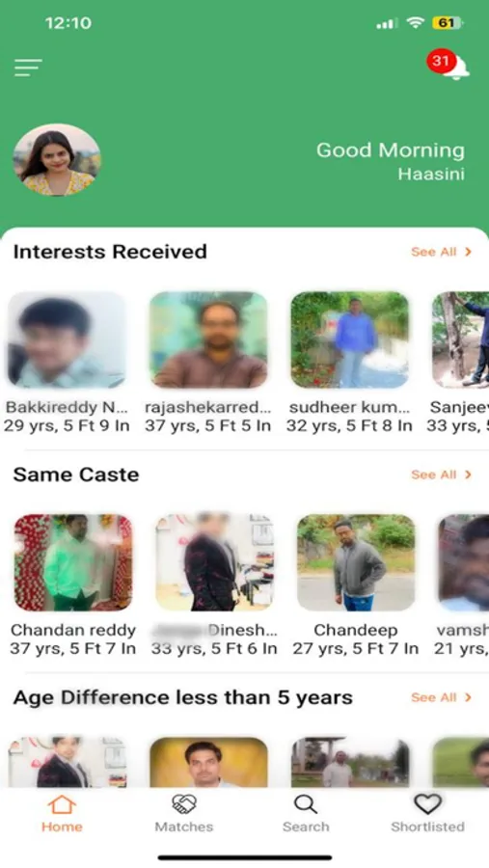This screenshot has height=868, width=489.
Task: Open notifications bell with 31 badge
Action: coord(448,65)
